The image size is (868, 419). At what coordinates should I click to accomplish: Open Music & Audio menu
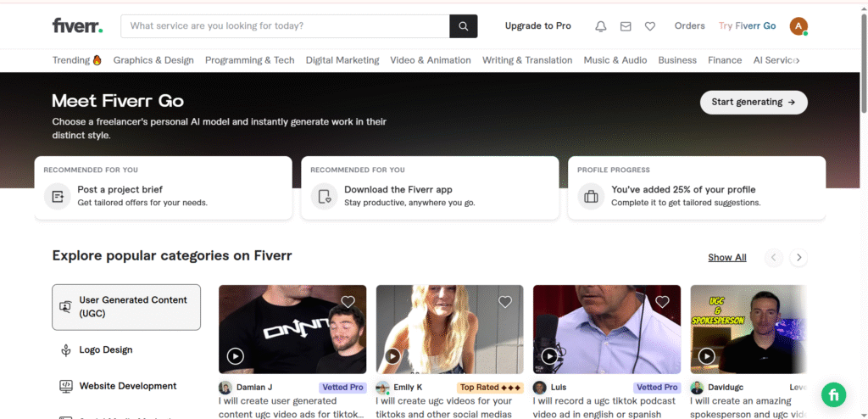(615, 60)
